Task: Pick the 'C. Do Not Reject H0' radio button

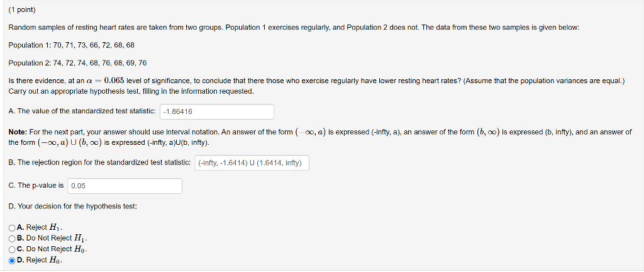Action: 12,249
